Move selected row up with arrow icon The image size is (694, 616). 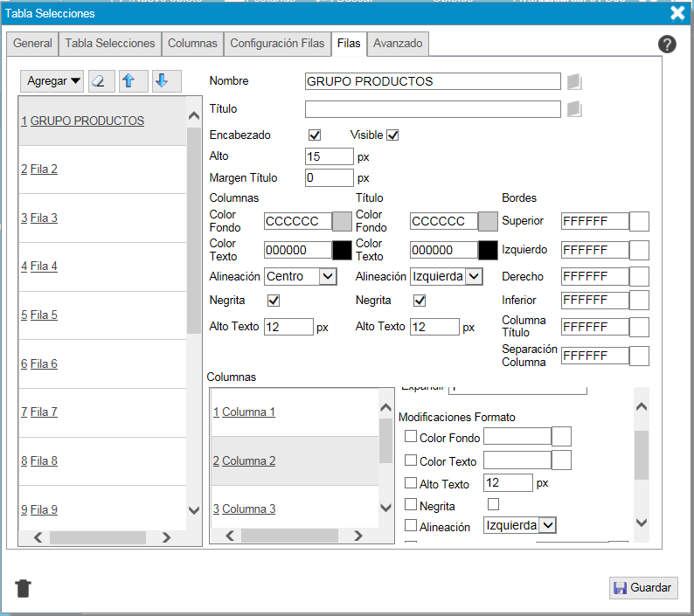(129, 81)
